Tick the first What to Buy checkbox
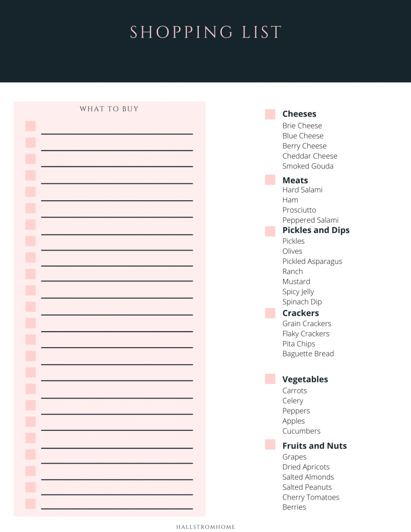 pyautogui.click(x=31, y=126)
